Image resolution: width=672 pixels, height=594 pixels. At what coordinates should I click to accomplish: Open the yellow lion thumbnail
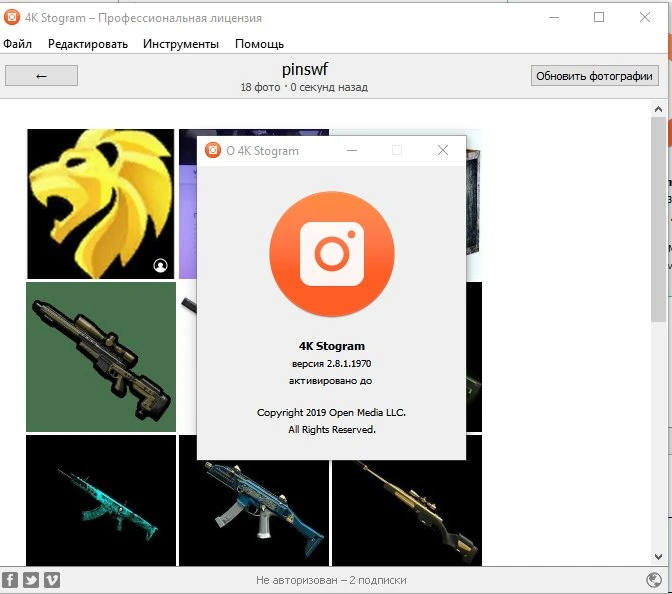[x=101, y=204]
